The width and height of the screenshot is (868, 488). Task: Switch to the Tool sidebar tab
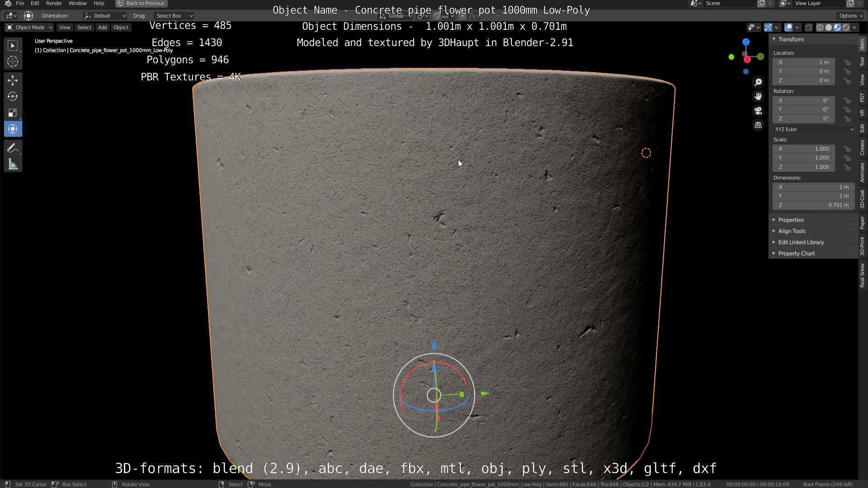tap(863, 61)
